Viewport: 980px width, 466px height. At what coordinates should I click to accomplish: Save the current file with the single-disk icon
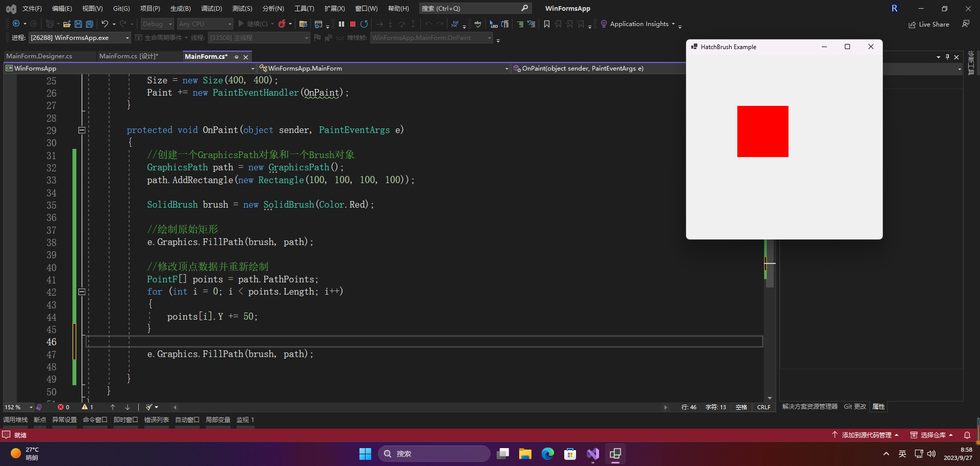pyautogui.click(x=78, y=24)
